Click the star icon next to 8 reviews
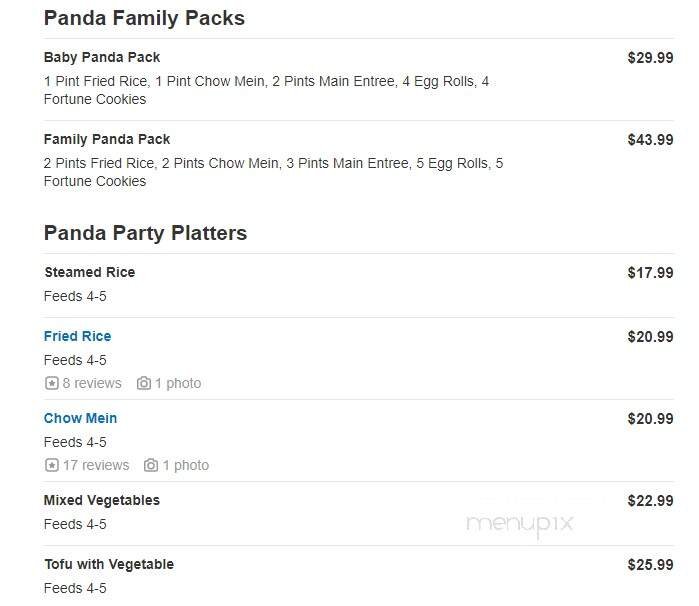This screenshot has height=606, width=699. click(51, 383)
